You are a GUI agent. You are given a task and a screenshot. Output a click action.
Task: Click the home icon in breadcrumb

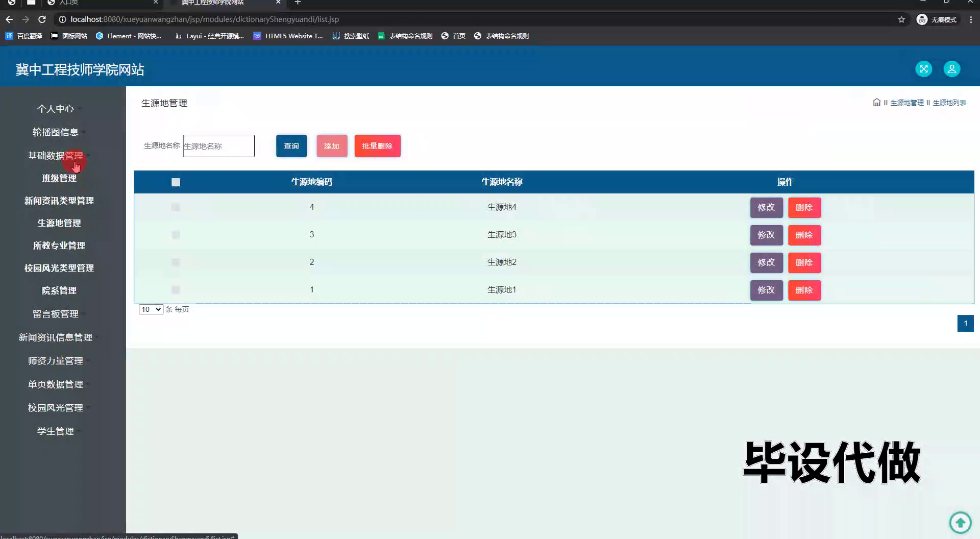[876, 103]
